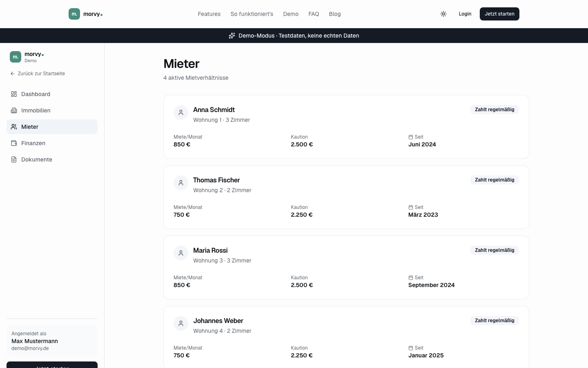Click the Dashboard grid icon
The width and height of the screenshot is (588, 368).
tap(14, 94)
